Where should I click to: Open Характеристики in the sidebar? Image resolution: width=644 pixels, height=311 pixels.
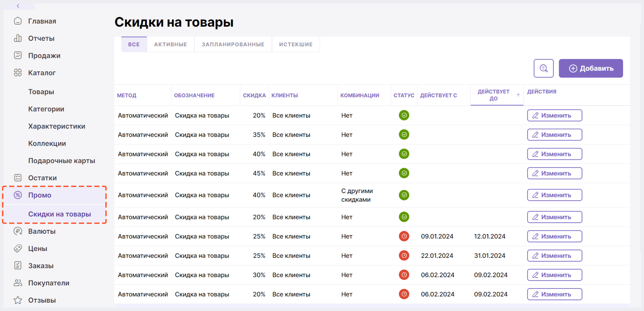(57, 126)
